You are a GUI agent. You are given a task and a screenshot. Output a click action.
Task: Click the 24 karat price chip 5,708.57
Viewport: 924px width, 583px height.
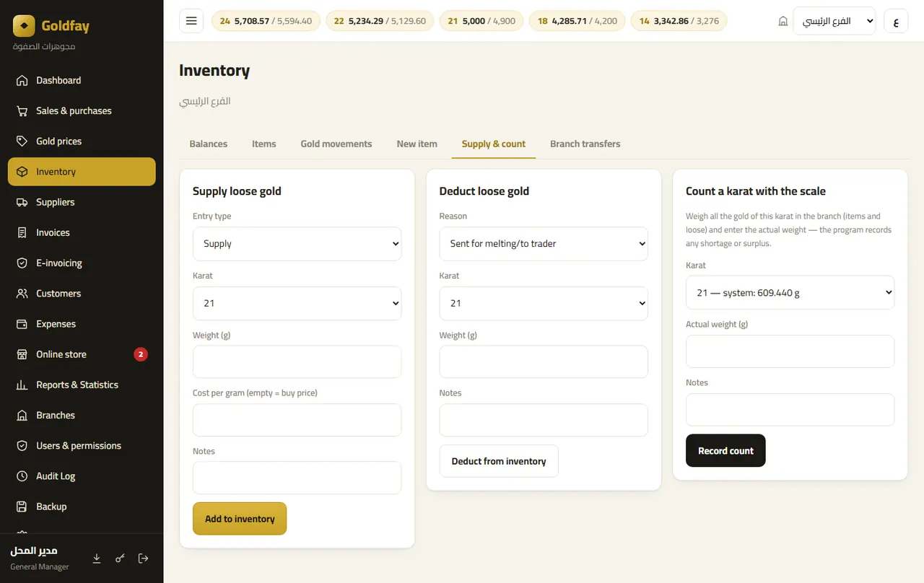tap(266, 21)
